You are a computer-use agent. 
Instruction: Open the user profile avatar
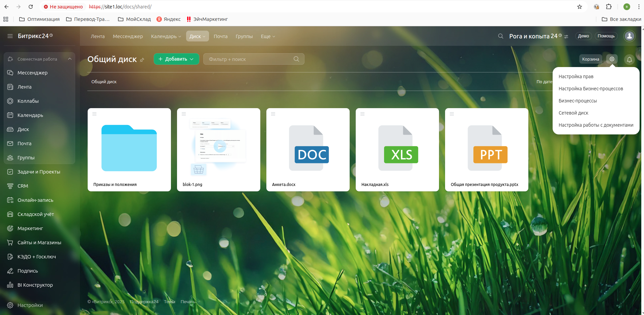pos(629,36)
